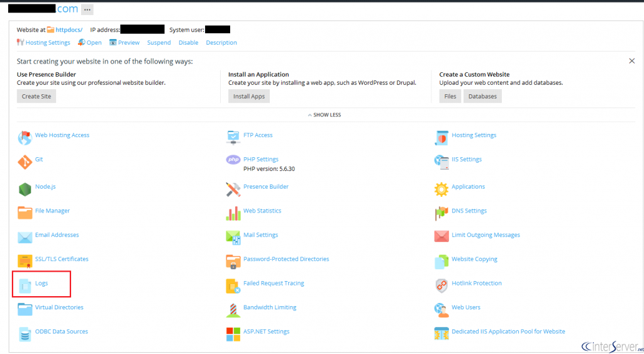Open the SSL/TLS Certificates text link
Image resolution: width=644 pixels, height=354 pixels.
tap(62, 259)
